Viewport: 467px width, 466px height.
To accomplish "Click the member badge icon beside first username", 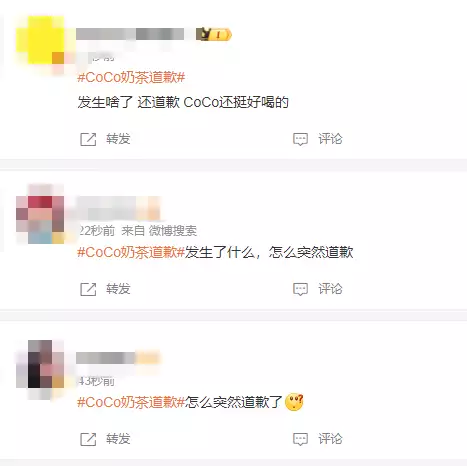I will pyautogui.click(x=213, y=34).
